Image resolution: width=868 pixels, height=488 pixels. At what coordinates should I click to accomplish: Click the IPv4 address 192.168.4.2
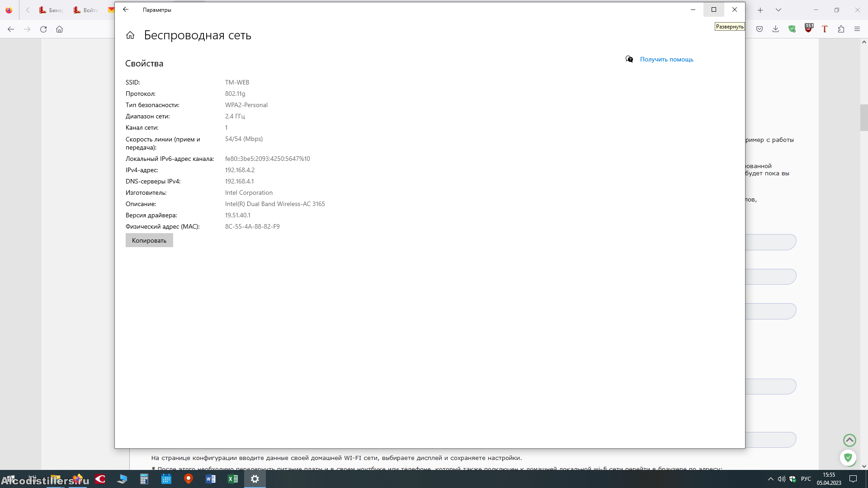240,170
